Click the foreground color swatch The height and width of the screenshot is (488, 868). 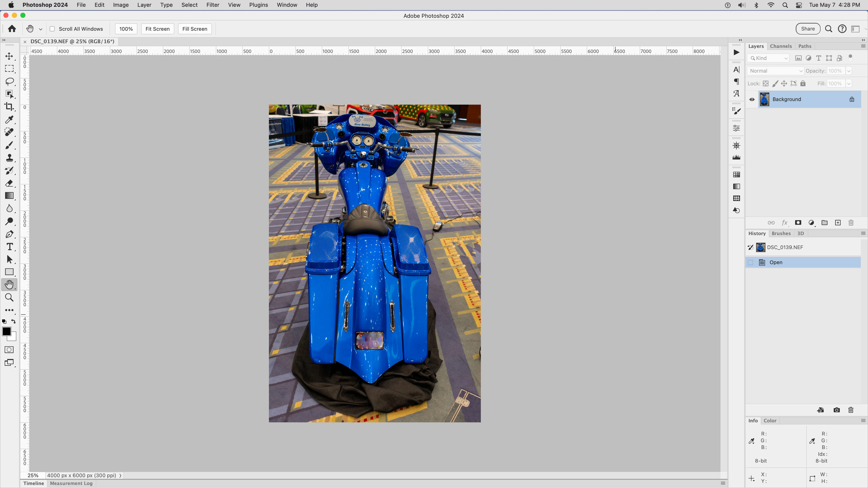6,331
